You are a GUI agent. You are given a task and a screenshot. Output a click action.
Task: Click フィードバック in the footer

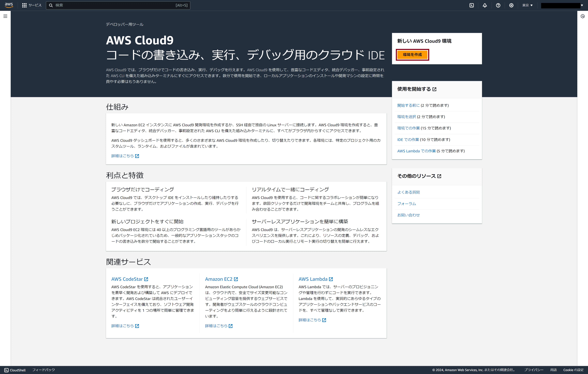pos(44,370)
